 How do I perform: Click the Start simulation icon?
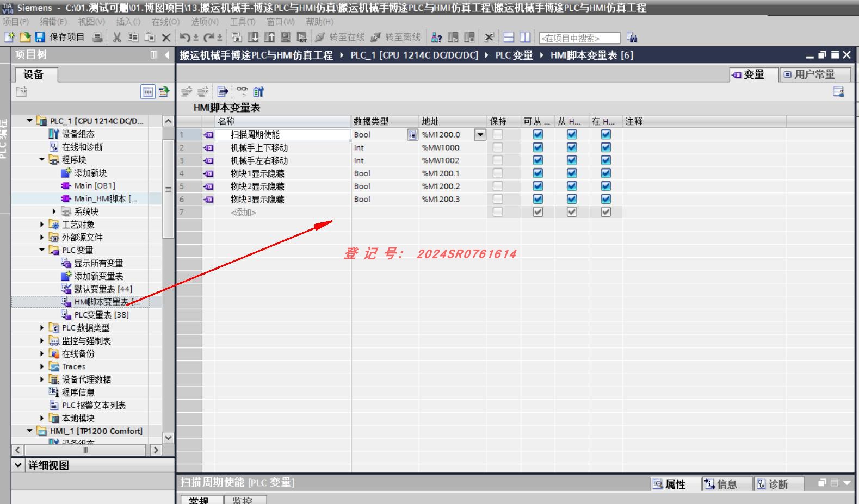click(x=286, y=38)
